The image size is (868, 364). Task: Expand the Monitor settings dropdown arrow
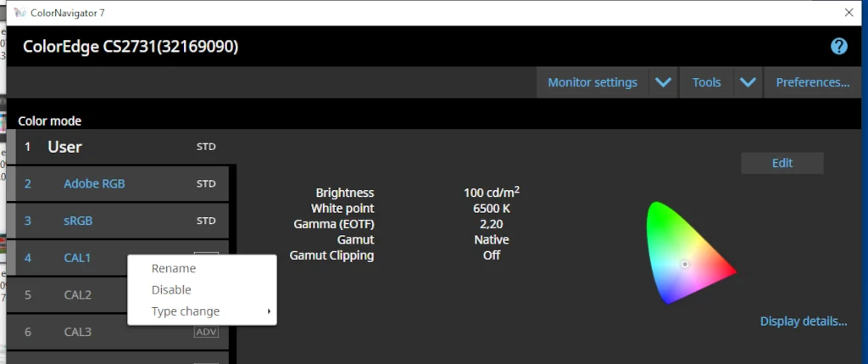click(x=663, y=82)
